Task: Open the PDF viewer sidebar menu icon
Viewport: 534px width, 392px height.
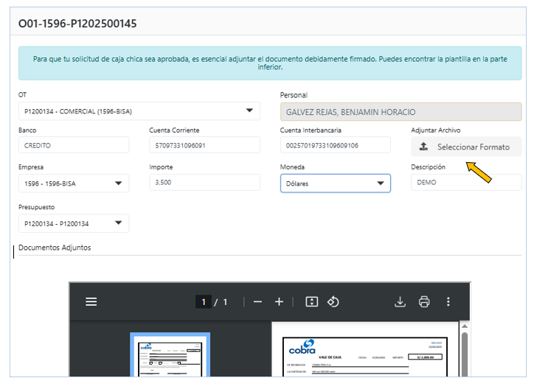Action: [x=91, y=302]
